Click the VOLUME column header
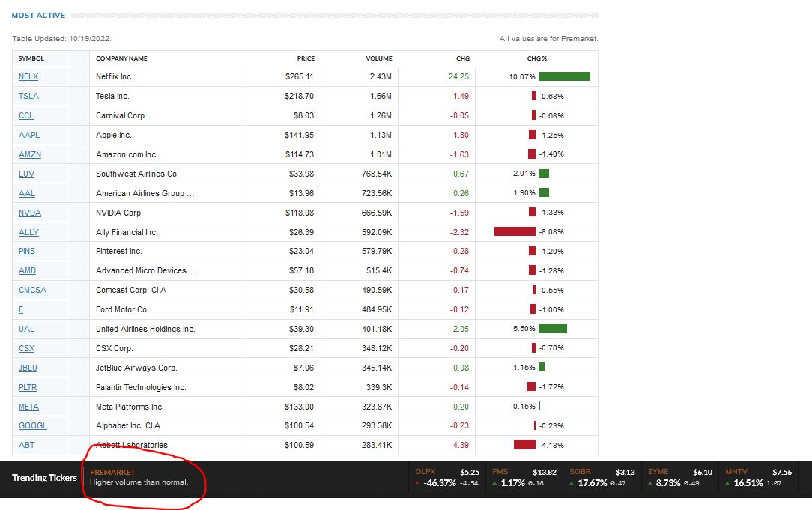 (378, 58)
